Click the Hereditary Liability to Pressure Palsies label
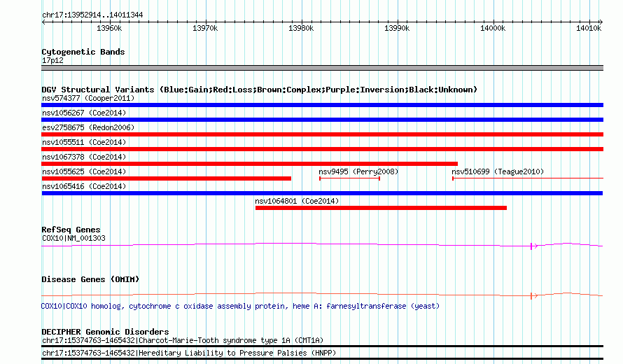623x364 pixels. 189,353
